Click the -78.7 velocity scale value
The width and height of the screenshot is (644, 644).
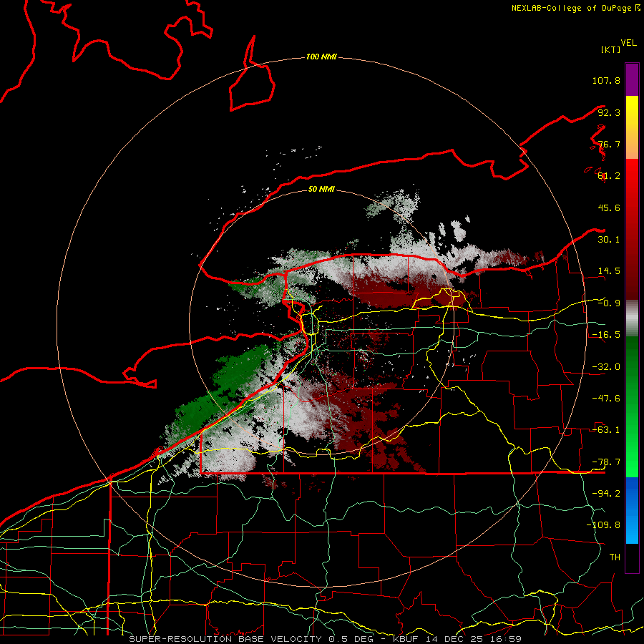tap(606, 462)
